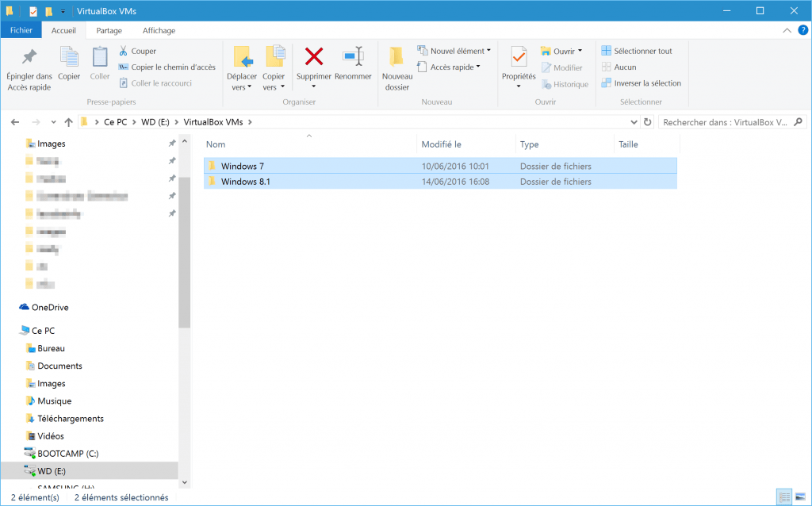Click navigation pane scrollbar up arrow
812x506 pixels.
(x=184, y=141)
